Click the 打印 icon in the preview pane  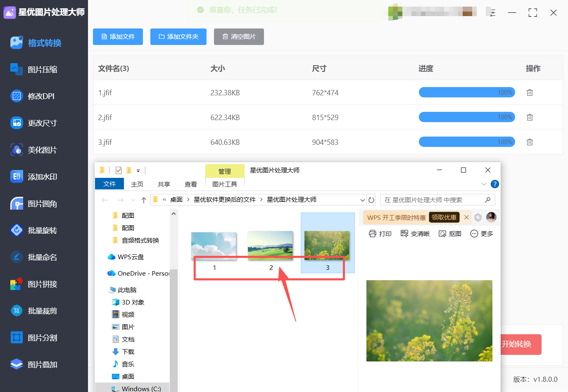tap(373, 234)
